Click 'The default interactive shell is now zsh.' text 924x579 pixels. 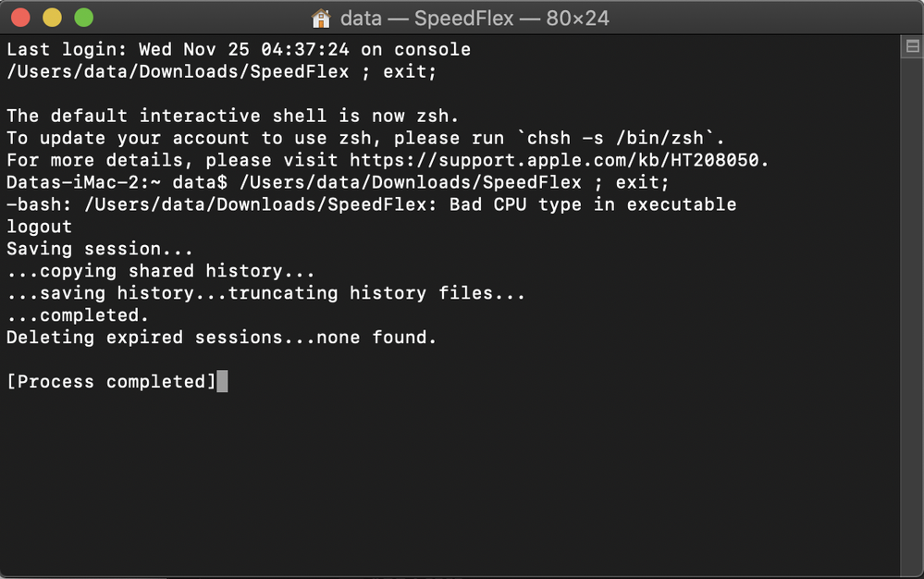point(232,116)
